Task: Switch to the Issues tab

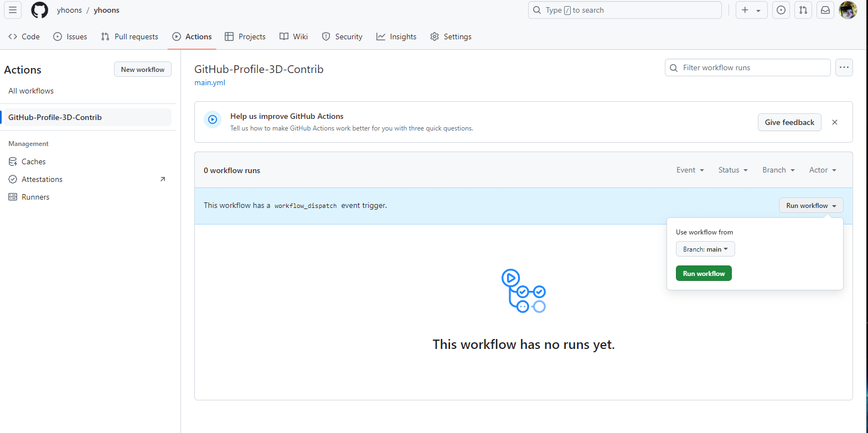Action: [x=70, y=36]
